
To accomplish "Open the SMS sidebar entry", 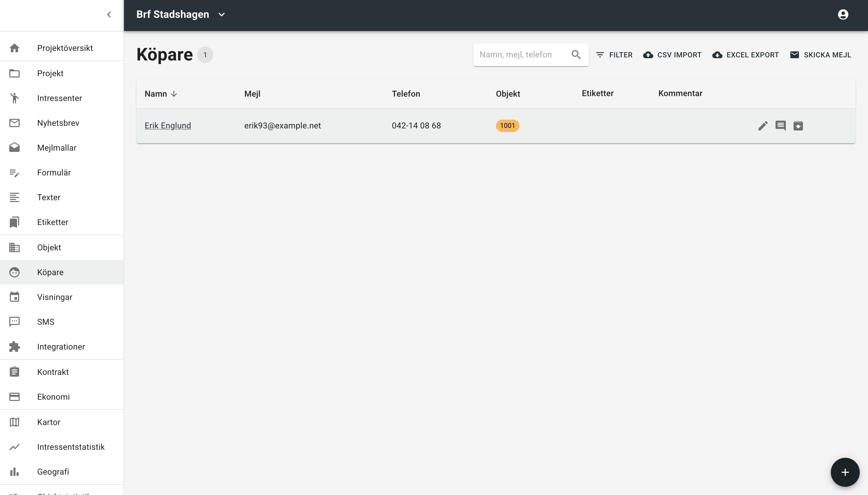I will [62, 322].
